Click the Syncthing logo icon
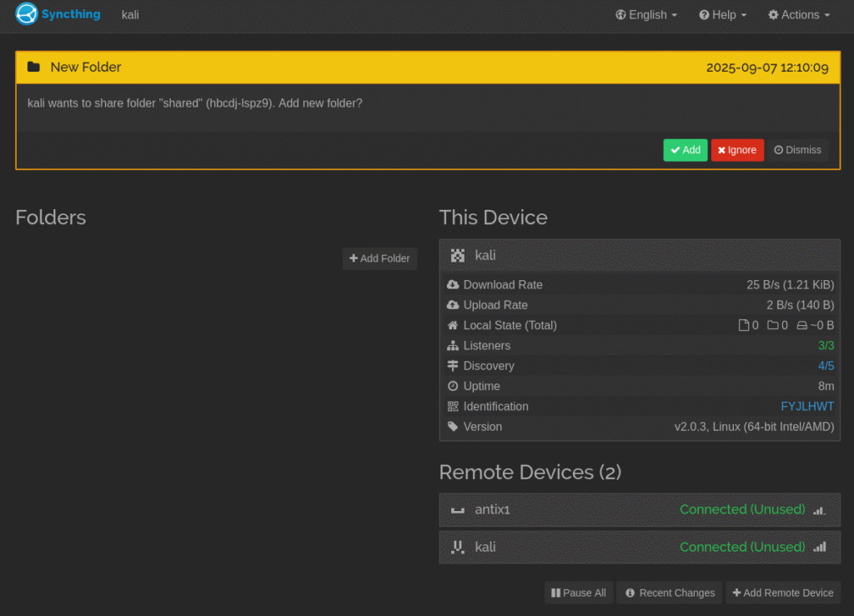854x616 pixels. click(x=26, y=14)
